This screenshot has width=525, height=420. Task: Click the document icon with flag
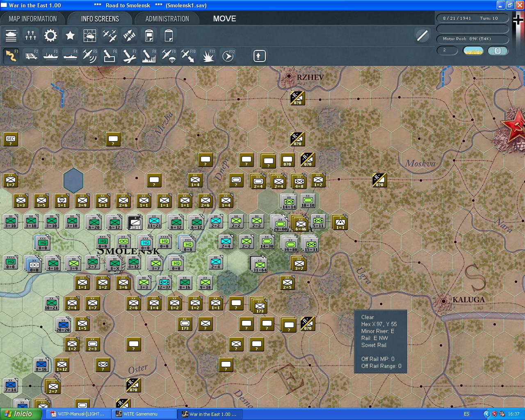149,36
